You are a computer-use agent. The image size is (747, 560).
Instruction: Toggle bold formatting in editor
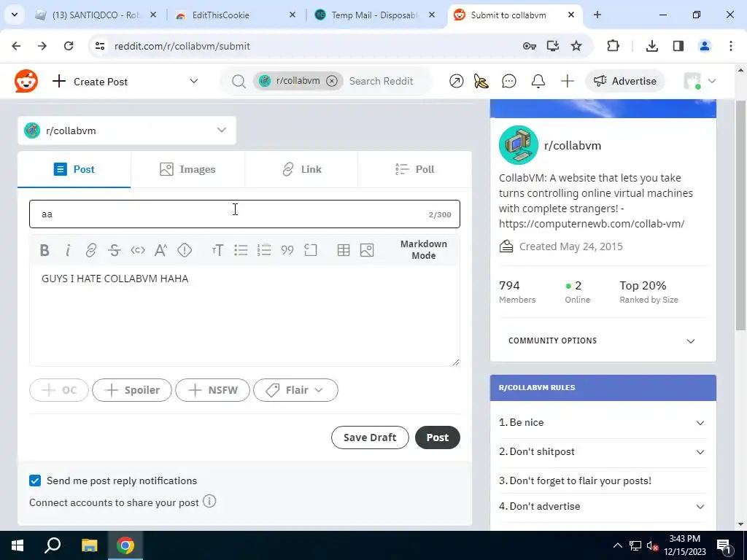coord(44,250)
